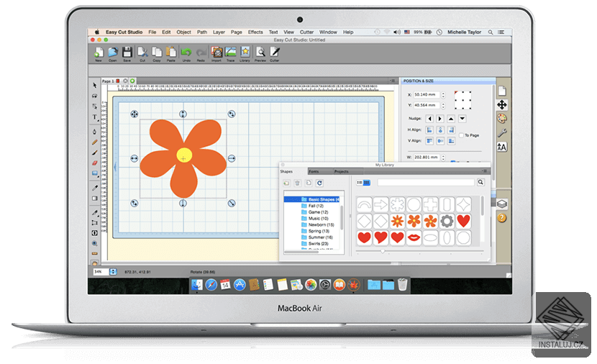Open the My Library panel options menu
597x364 pixels.
click(x=484, y=171)
